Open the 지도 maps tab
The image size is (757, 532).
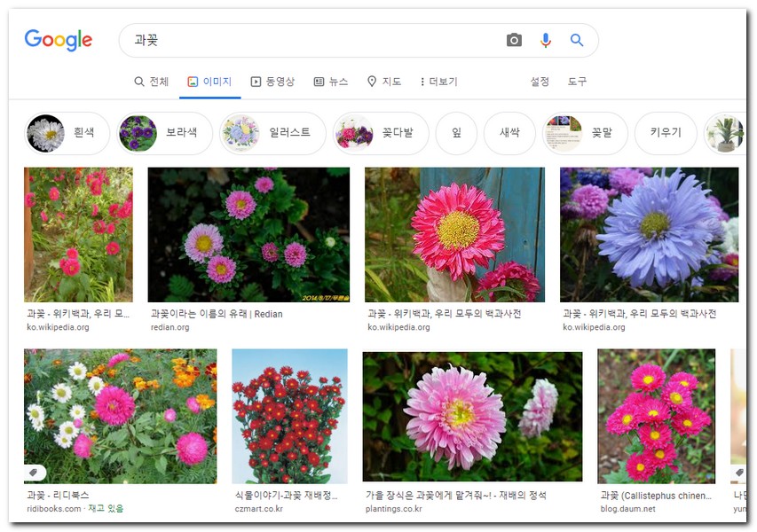tap(383, 82)
